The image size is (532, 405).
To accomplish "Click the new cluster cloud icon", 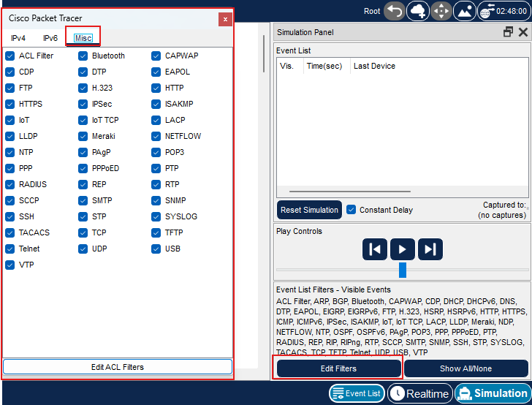I will coord(418,11).
